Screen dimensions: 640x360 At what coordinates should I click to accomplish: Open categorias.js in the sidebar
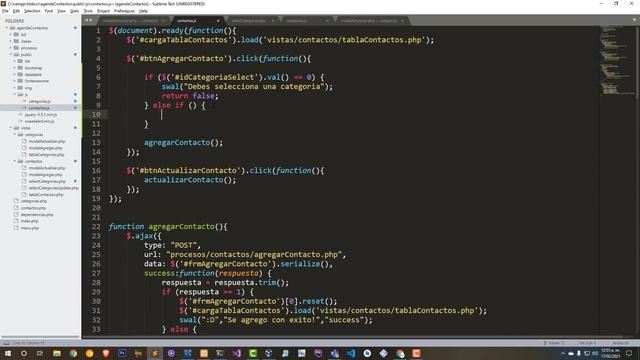(x=40, y=101)
